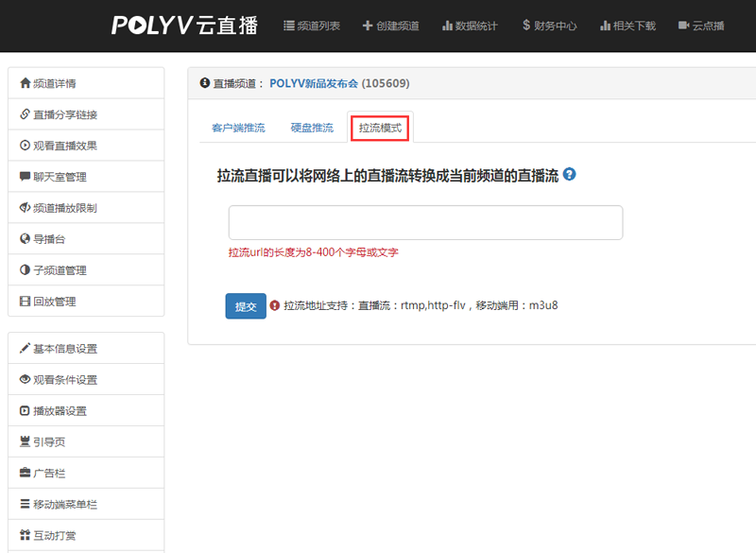Click the pull-stream URL input field
This screenshot has height=553, width=756.
(x=425, y=222)
